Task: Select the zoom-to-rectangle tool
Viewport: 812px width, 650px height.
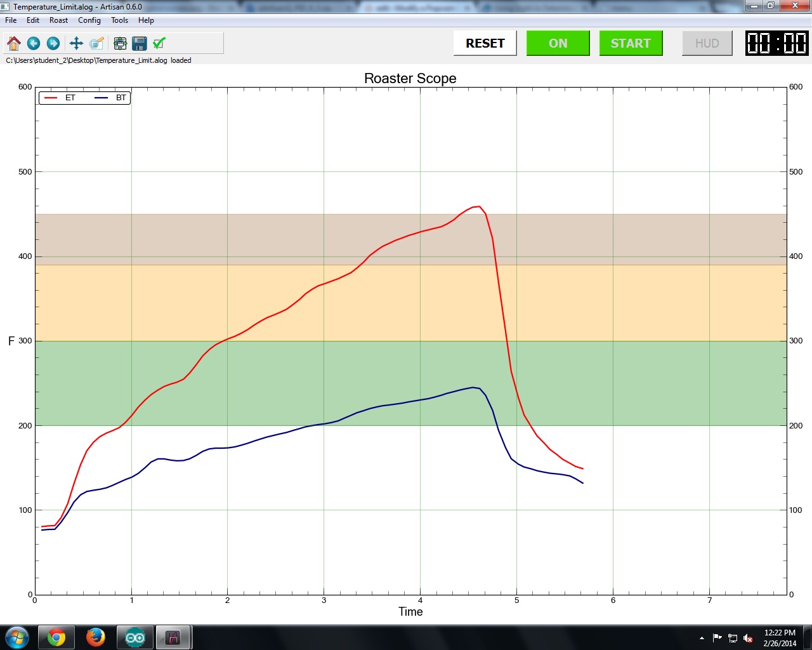Action: coord(96,43)
